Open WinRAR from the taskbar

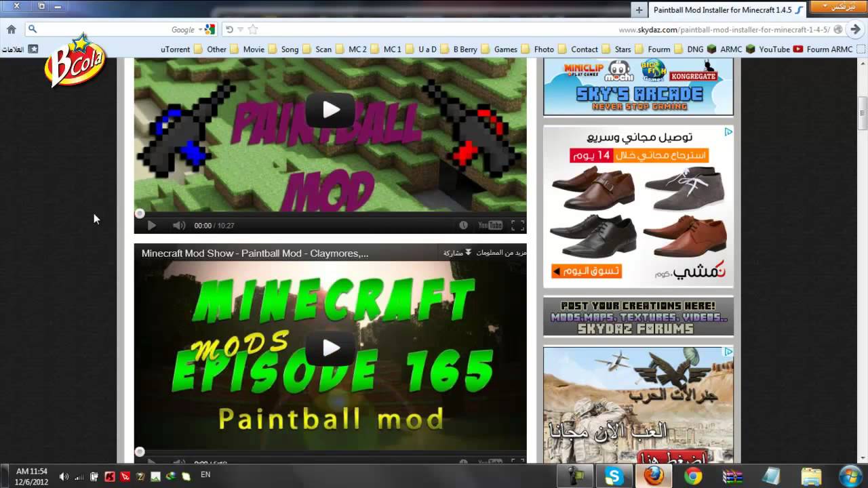[732, 476]
